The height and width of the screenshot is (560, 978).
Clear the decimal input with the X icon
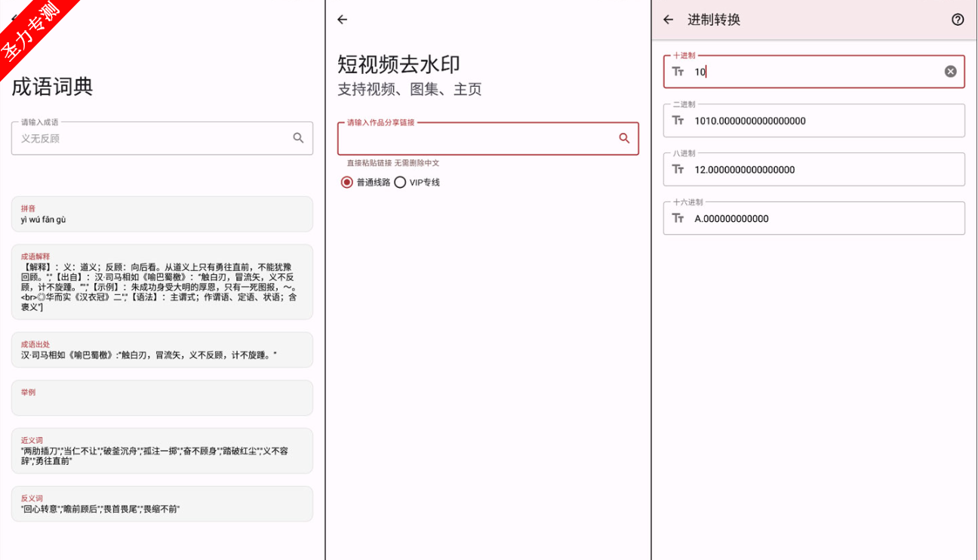pyautogui.click(x=951, y=72)
